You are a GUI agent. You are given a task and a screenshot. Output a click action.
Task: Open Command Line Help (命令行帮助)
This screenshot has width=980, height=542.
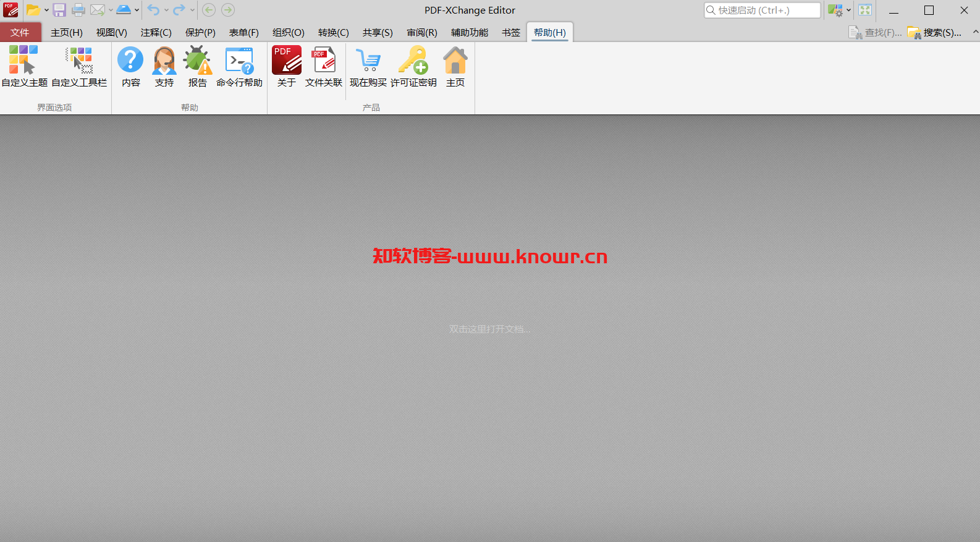[239, 67]
